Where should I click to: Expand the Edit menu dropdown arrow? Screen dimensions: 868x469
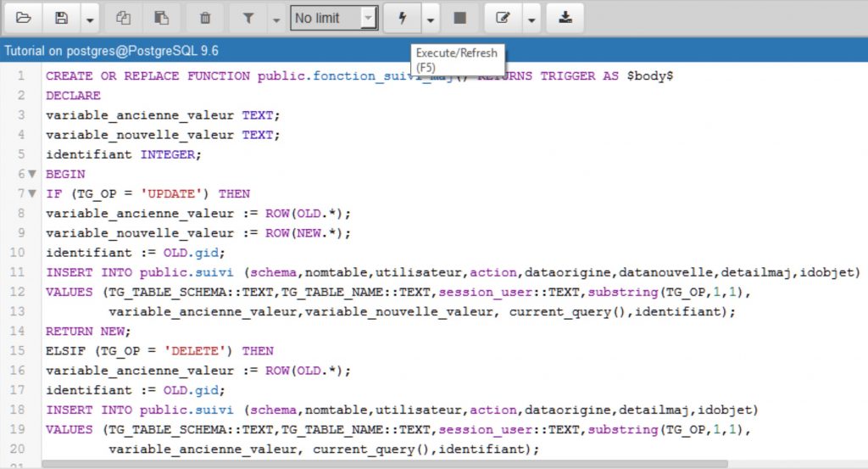point(531,18)
